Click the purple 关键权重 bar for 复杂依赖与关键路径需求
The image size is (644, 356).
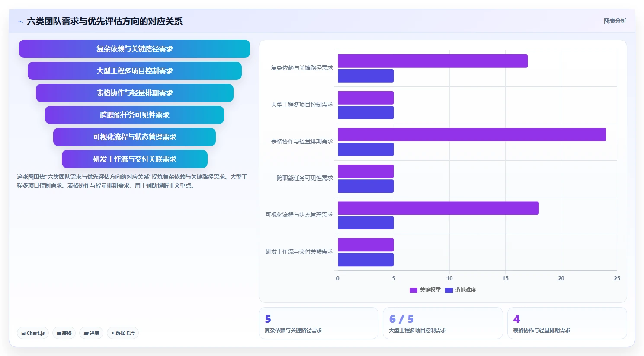pyautogui.click(x=433, y=61)
